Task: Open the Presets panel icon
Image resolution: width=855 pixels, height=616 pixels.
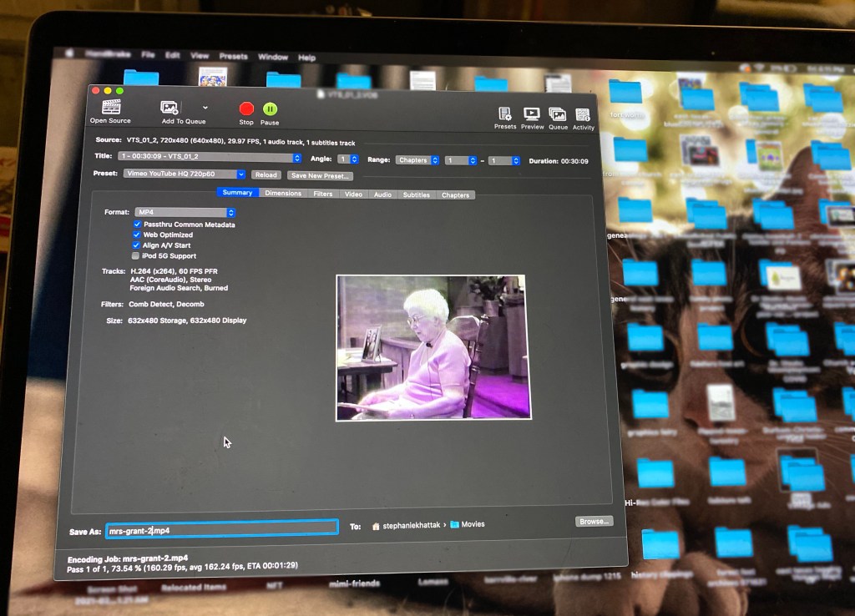Action: tap(505, 114)
